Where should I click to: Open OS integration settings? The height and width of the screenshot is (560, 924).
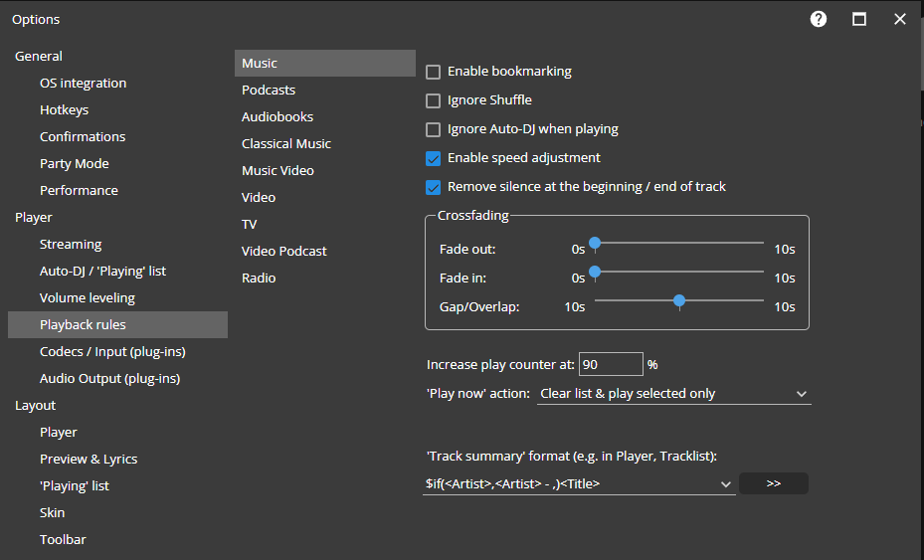[84, 84]
